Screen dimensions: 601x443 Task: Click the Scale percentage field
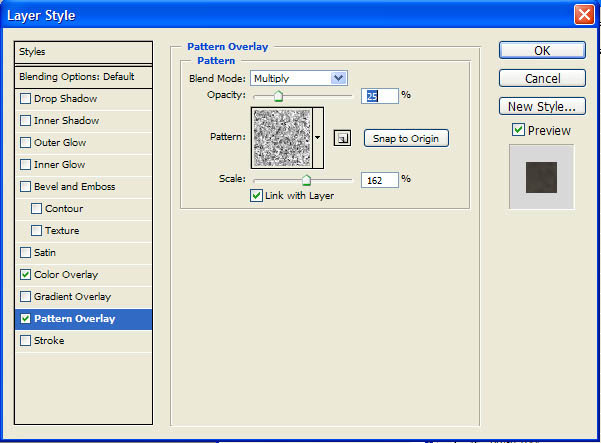380,180
